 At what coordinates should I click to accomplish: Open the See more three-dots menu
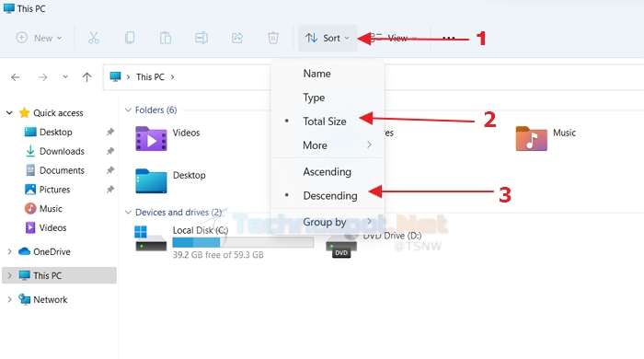(x=449, y=38)
